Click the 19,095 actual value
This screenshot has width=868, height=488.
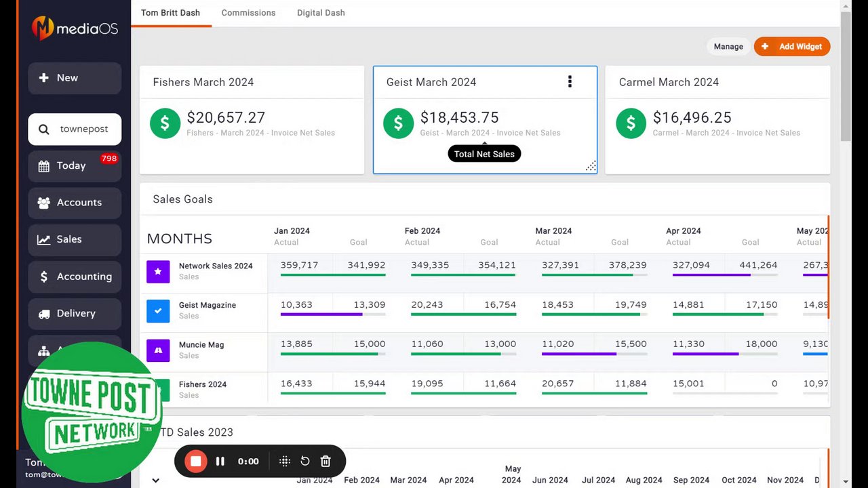(x=427, y=383)
